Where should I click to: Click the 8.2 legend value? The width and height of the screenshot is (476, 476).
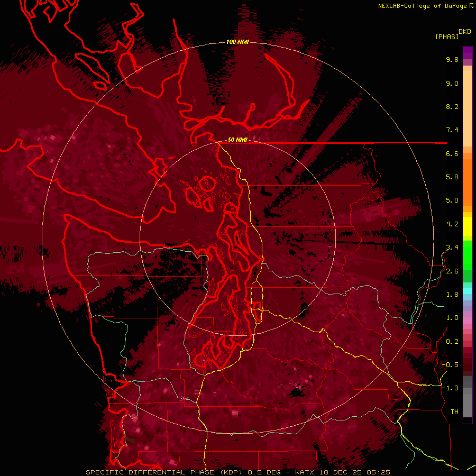pos(452,106)
